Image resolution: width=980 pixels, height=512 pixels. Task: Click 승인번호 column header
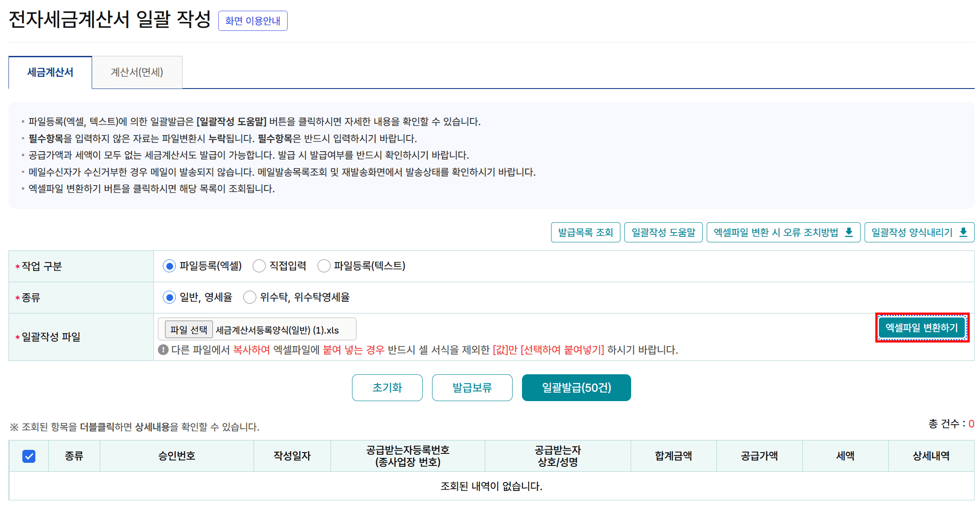point(177,456)
